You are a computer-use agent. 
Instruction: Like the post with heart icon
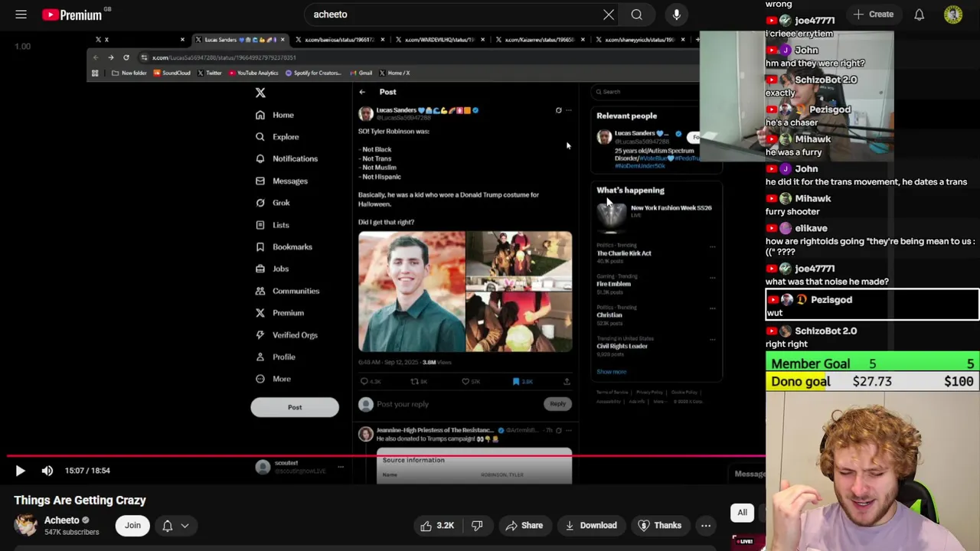pos(470,381)
